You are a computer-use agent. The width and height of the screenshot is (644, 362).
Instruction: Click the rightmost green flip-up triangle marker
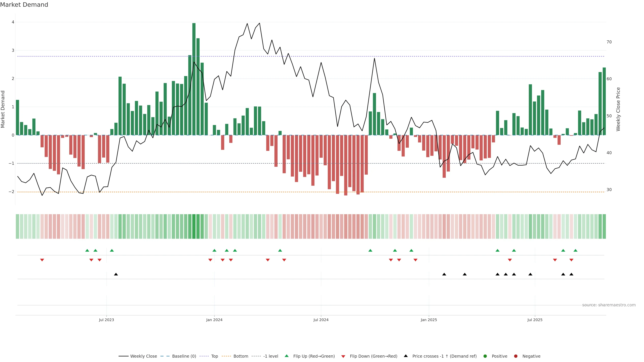[576, 250]
